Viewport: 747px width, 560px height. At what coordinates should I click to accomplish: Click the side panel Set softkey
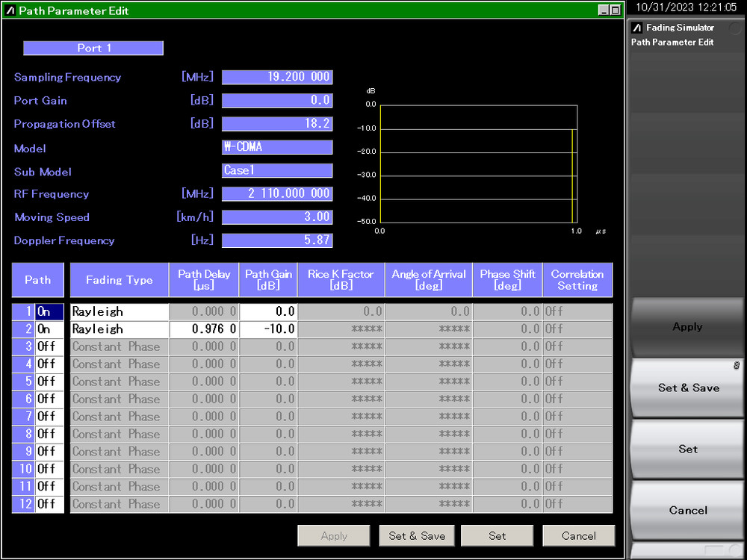pyautogui.click(x=687, y=449)
